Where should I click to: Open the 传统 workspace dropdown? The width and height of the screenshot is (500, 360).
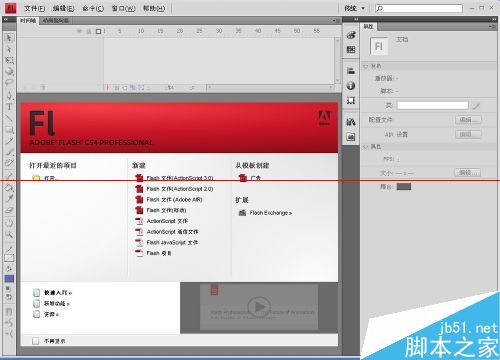(354, 8)
